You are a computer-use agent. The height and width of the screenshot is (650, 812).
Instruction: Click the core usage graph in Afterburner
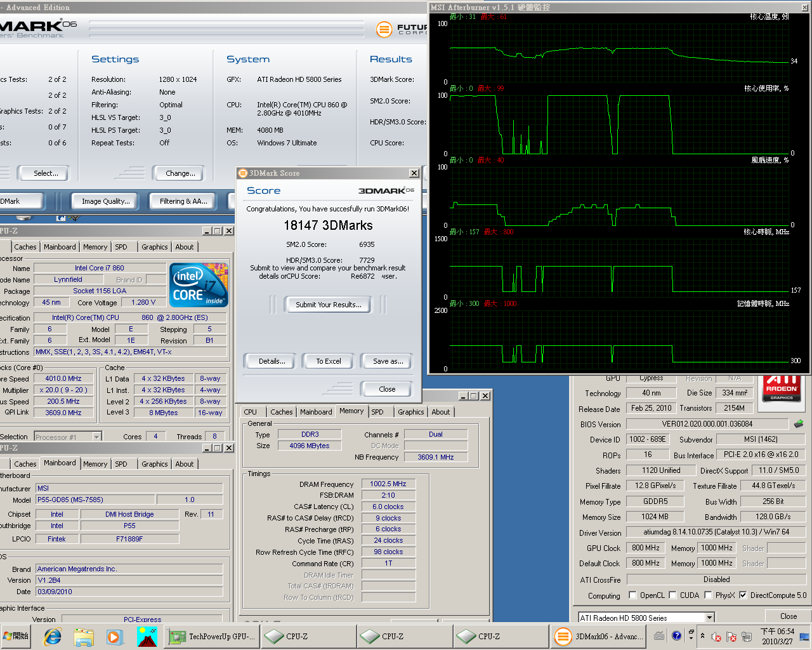point(620,124)
